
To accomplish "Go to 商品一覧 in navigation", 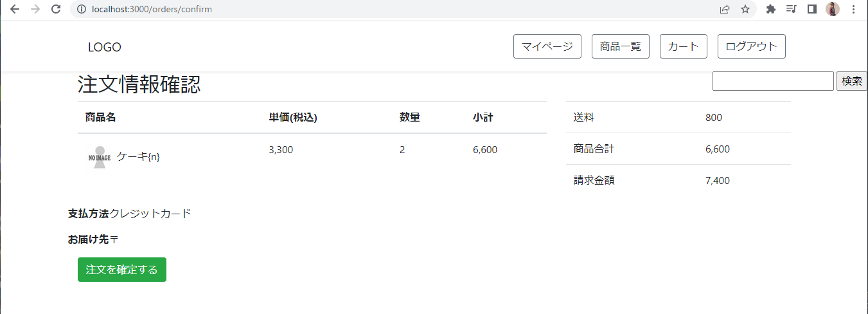I will click(x=621, y=46).
